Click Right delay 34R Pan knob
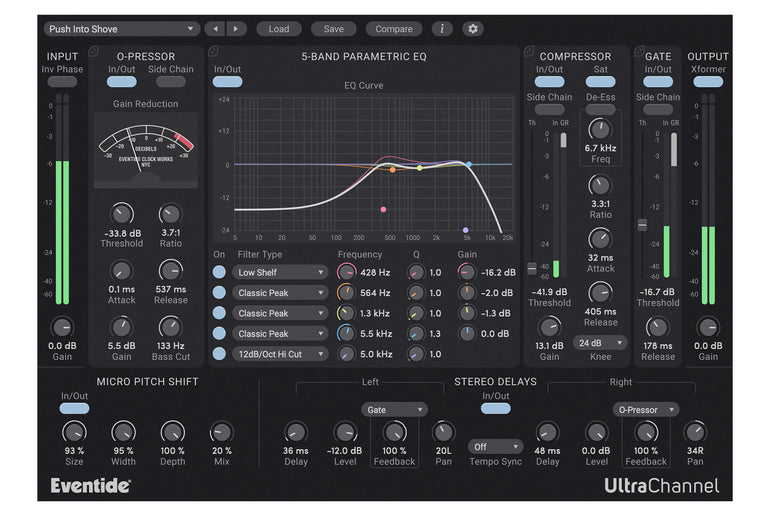Image resolution: width=770 pixels, height=515 pixels. tap(695, 432)
